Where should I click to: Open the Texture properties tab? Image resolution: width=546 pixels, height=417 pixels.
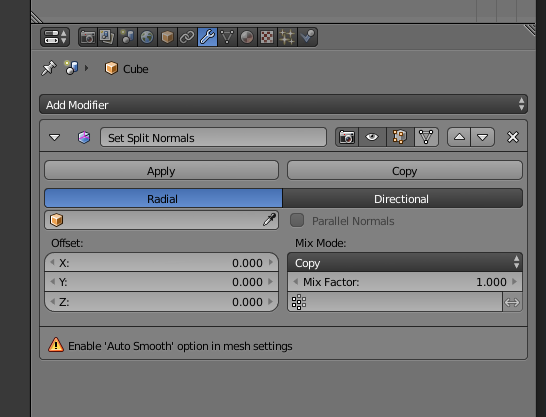pyautogui.click(x=267, y=37)
